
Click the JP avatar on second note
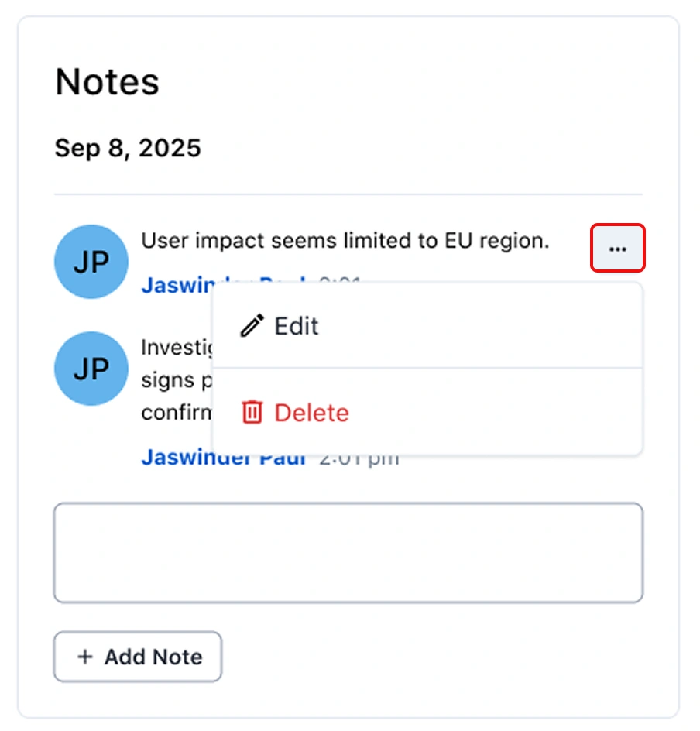click(91, 369)
